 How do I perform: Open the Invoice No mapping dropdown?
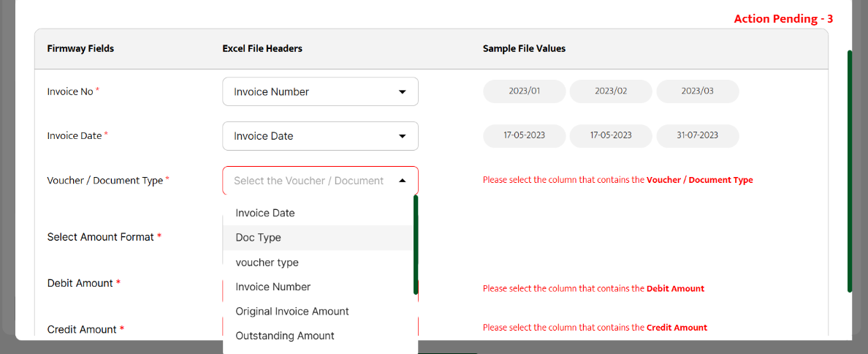(319, 92)
